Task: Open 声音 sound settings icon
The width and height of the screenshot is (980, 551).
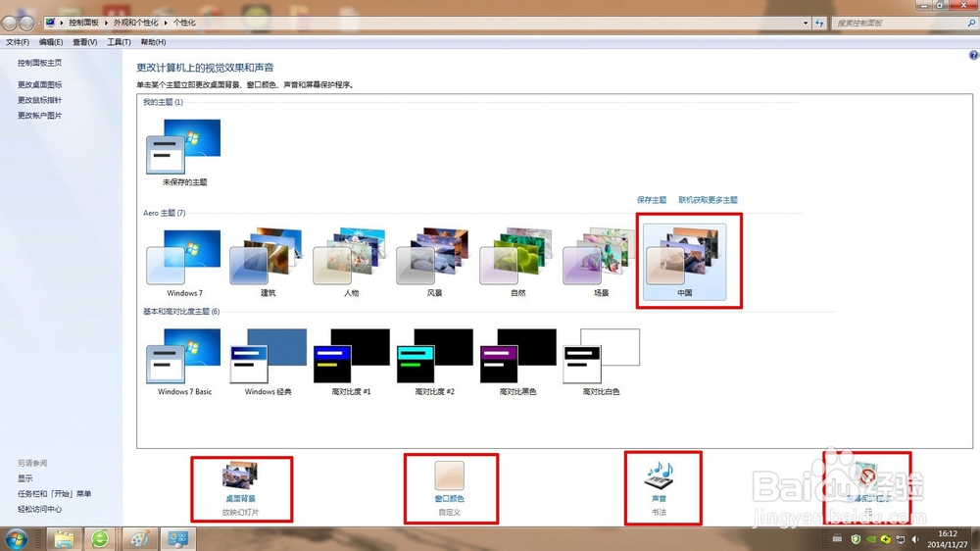Action: point(659,476)
